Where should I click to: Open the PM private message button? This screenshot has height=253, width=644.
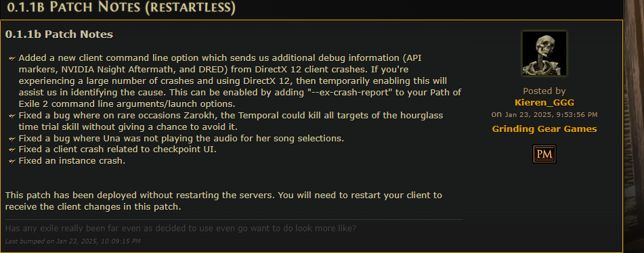pos(544,154)
